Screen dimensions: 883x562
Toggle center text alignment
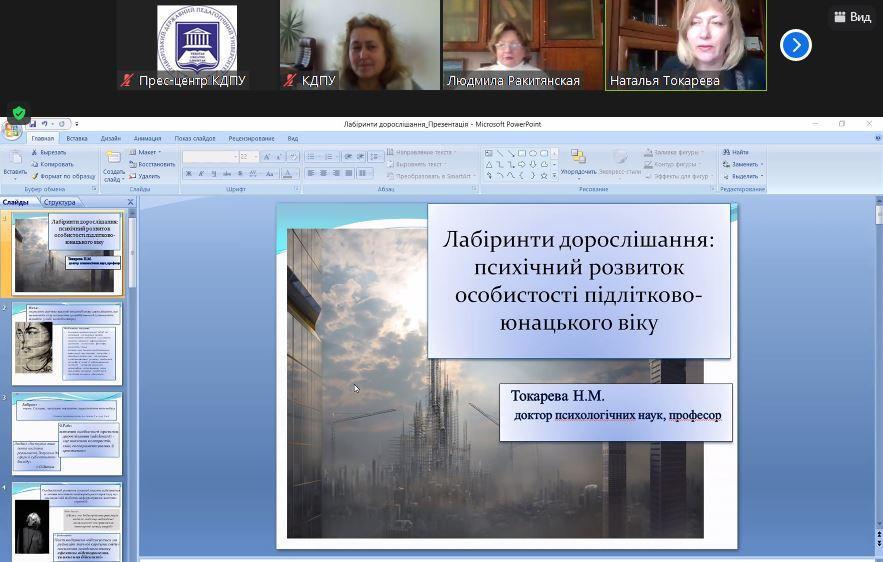(323, 174)
